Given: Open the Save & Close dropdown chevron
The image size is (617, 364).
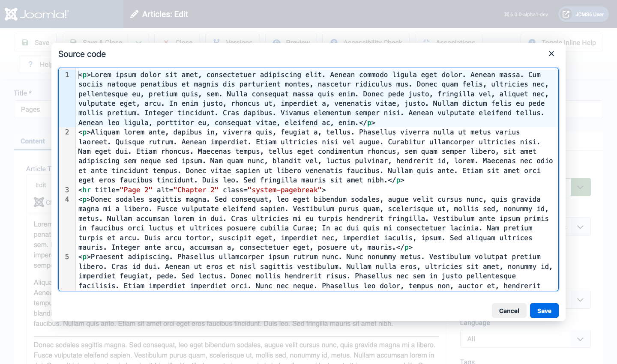Looking at the screenshot, I should click(x=138, y=42).
